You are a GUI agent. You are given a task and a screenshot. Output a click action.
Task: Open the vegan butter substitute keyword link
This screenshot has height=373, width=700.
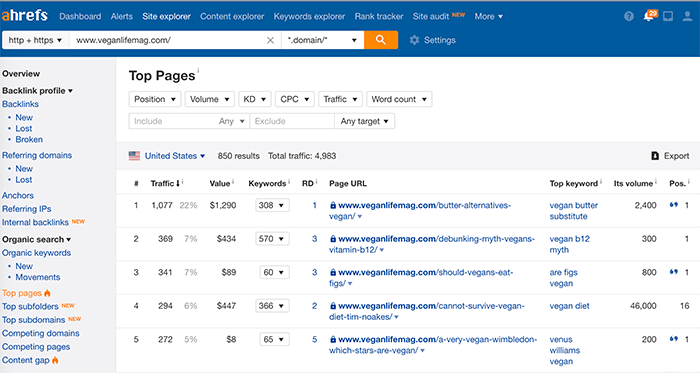point(574,211)
